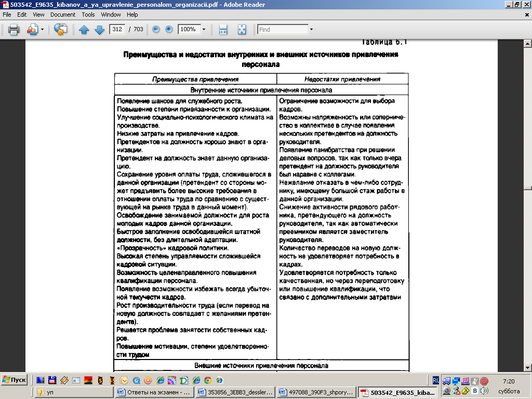532x399 pixels.
Task: Launch the blue film quick launch icon
Action: click(41, 380)
